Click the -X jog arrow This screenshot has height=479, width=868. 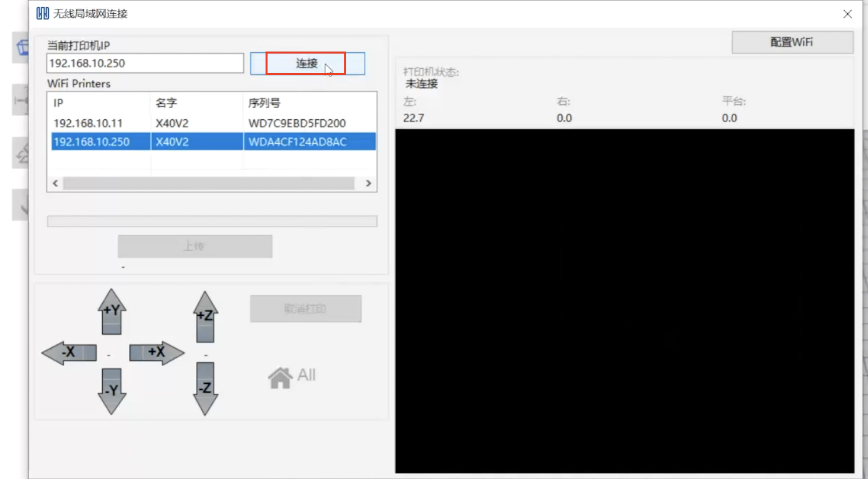click(70, 353)
